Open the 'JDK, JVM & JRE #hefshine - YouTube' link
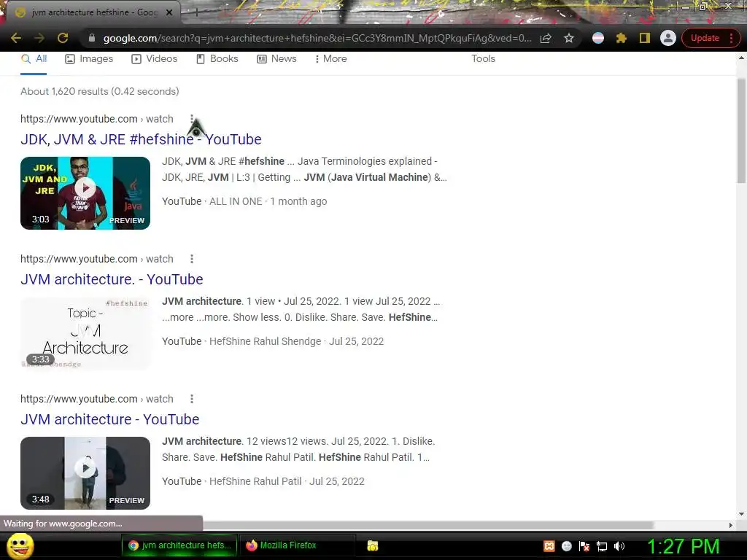This screenshot has width=747, height=560. tap(141, 139)
